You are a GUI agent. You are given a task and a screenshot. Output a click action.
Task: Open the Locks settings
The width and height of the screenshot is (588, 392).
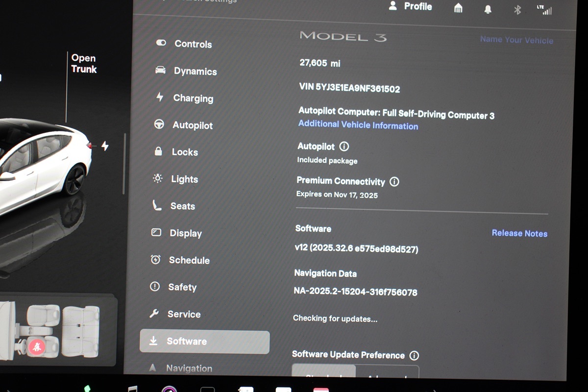(184, 152)
